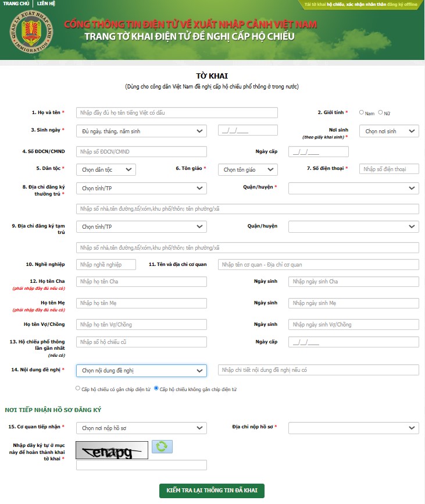Screen dimensions: 425x504
Task: Focus the Họ tên Vợ/Chồng input field
Action: [x=141, y=325]
